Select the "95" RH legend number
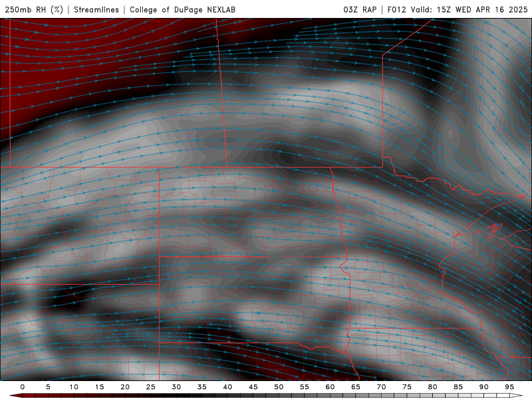Viewport: 532px width, 399px height. [x=509, y=387]
